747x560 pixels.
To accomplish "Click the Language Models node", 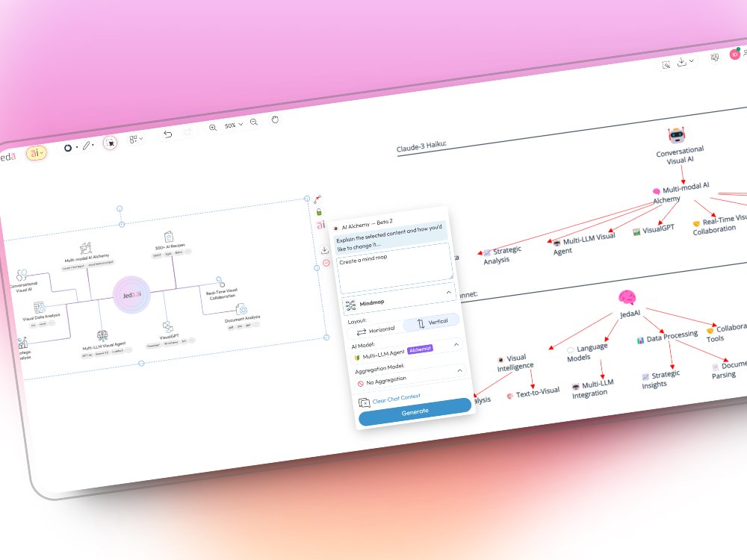I will point(587,352).
